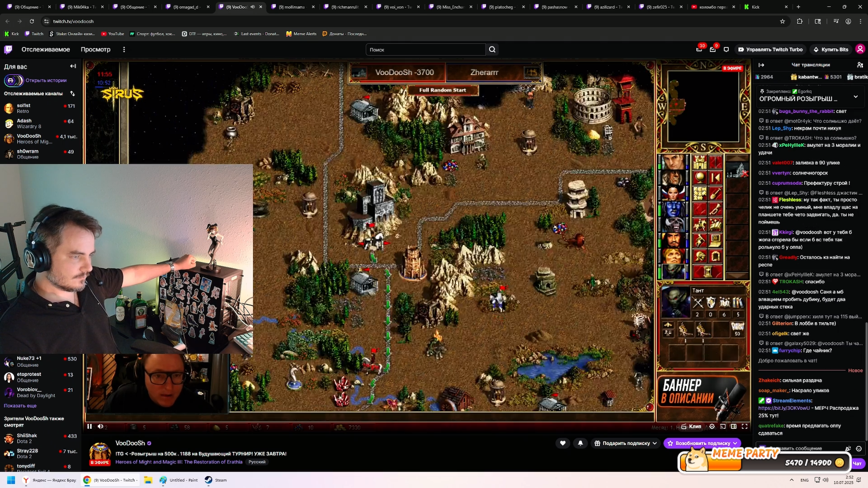Open new browser tab

[798, 7]
